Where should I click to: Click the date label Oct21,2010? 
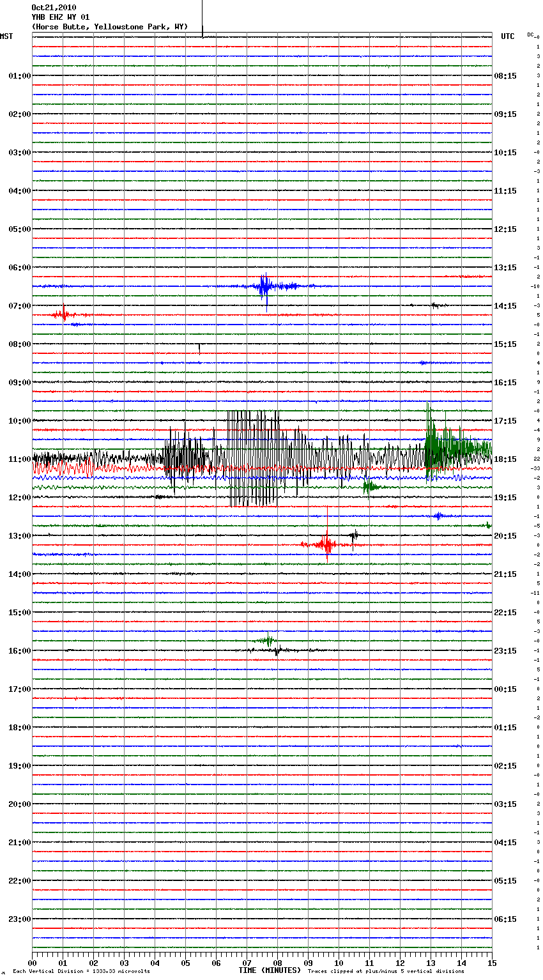pyautogui.click(x=54, y=8)
